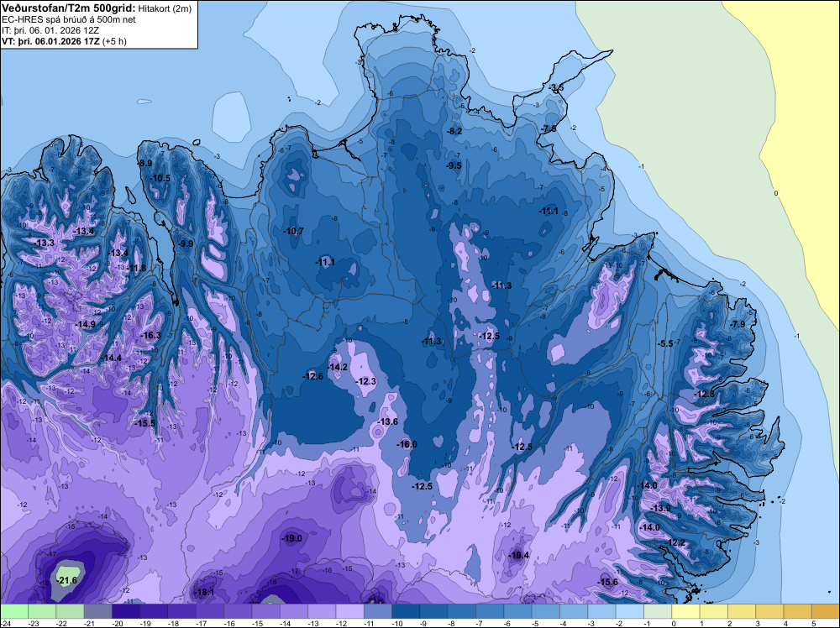
Task: Click the -19.4 temperature value
Action: pos(519,555)
